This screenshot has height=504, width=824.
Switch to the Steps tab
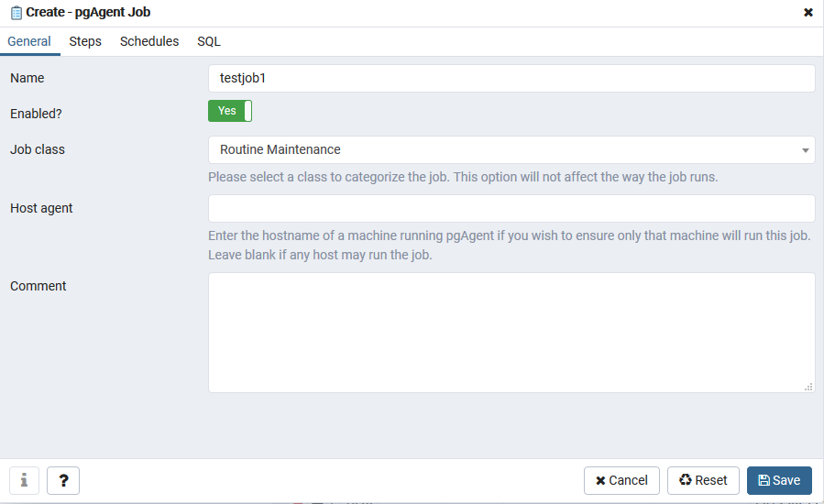pos(85,41)
